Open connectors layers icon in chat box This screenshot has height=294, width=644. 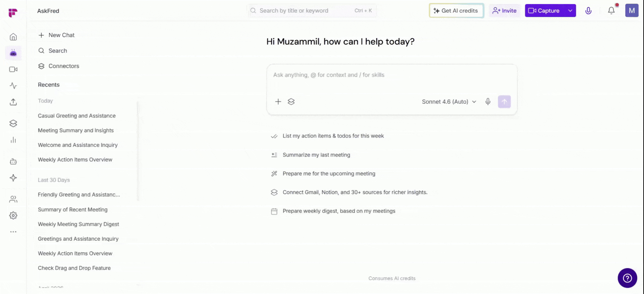tap(291, 101)
